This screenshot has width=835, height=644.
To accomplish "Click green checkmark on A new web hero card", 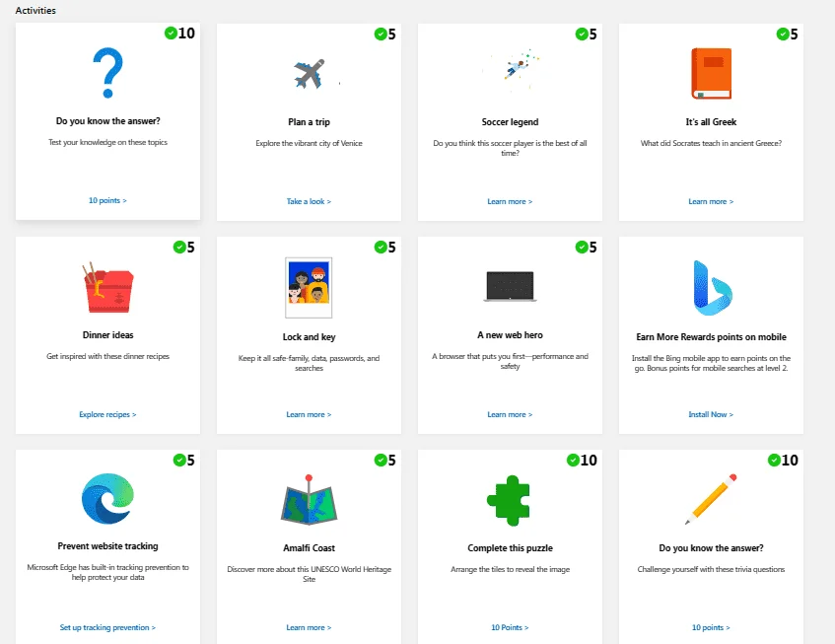I will click(582, 248).
